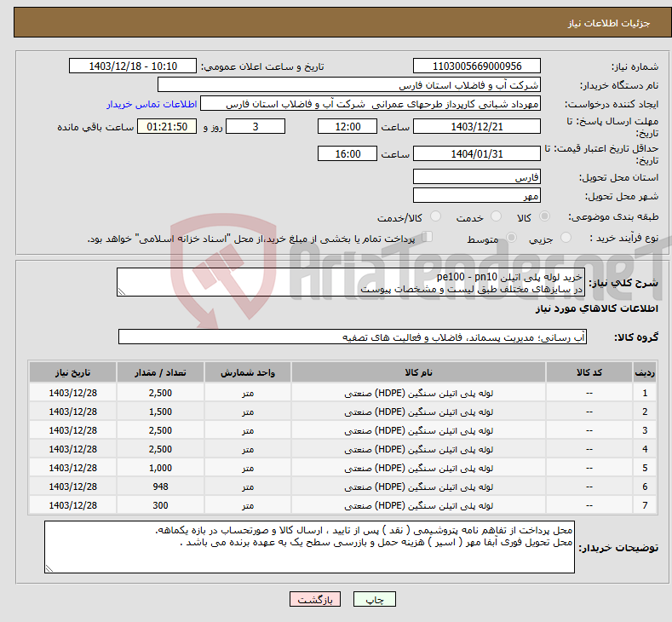This screenshot has width=672, height=622.
Task: Open buyer contact info link
Action: (x=152, y=104)
